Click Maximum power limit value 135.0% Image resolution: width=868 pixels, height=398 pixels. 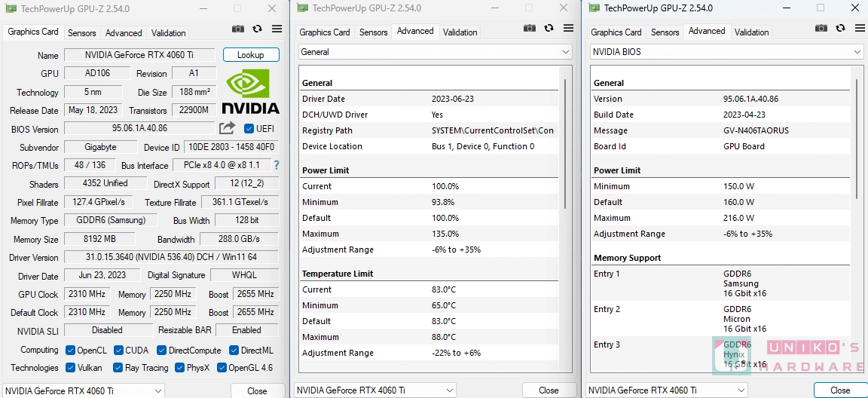pyautogui.click(x=445, y=234)
